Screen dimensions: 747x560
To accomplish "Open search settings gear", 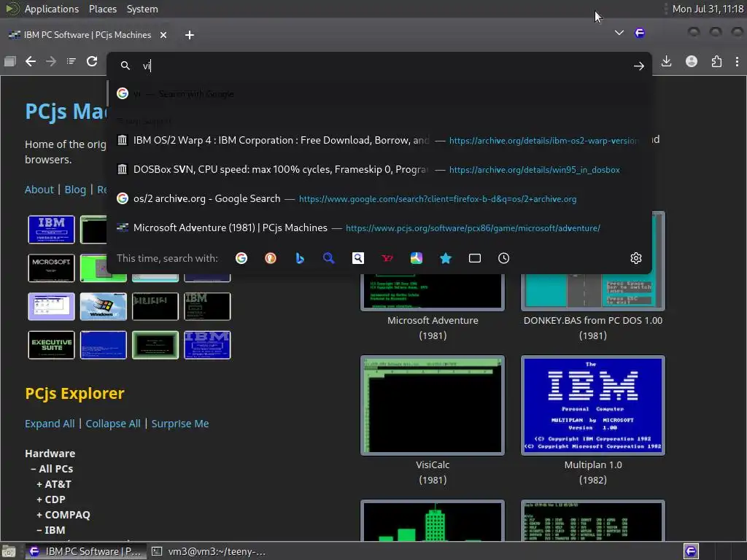I will point(636,258).
